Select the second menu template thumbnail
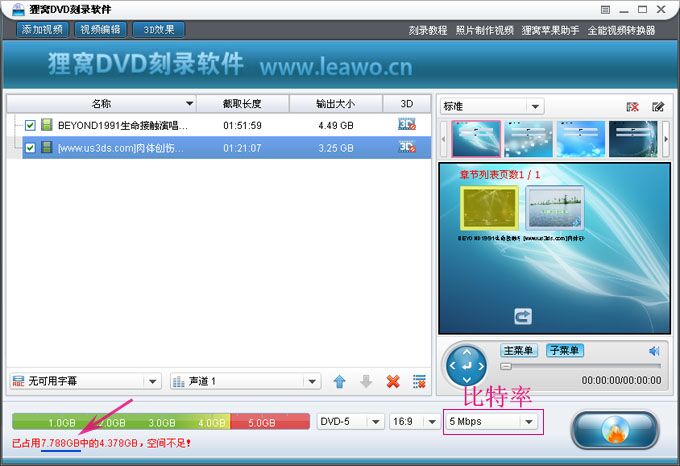680x466 pixels. click(x=528, y=139)
